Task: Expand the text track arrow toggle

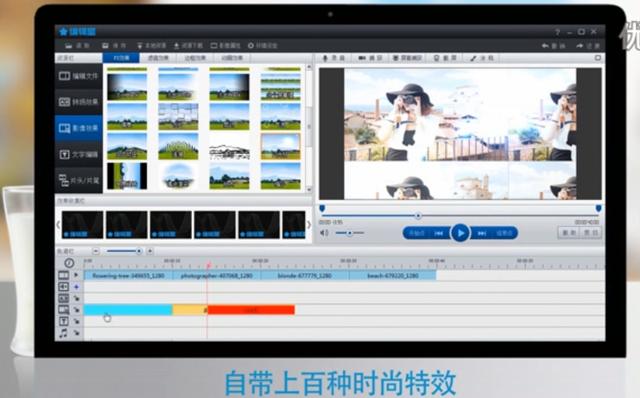Action: click(x=76, y=322)
